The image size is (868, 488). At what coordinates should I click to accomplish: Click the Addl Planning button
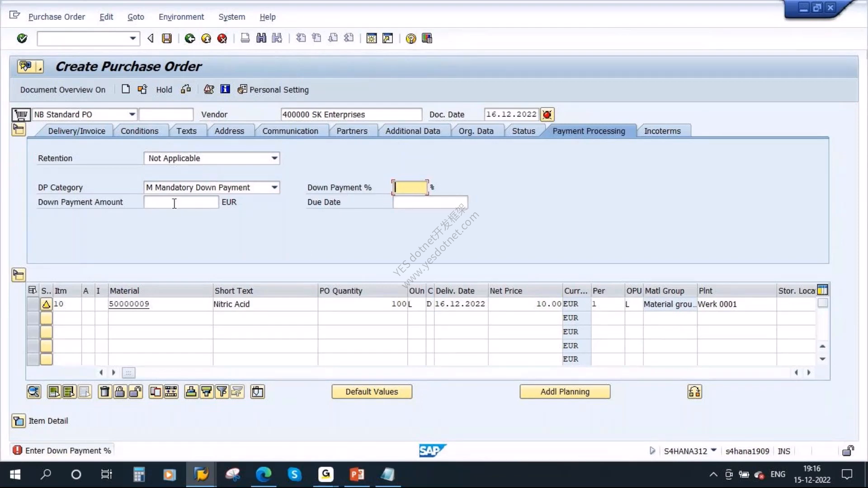click(565, 392)
